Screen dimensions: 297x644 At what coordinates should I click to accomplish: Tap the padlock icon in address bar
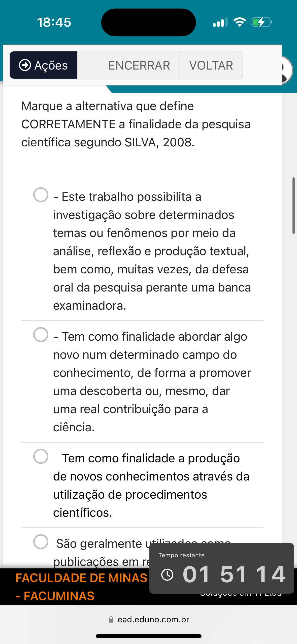[x=111, y=620]
